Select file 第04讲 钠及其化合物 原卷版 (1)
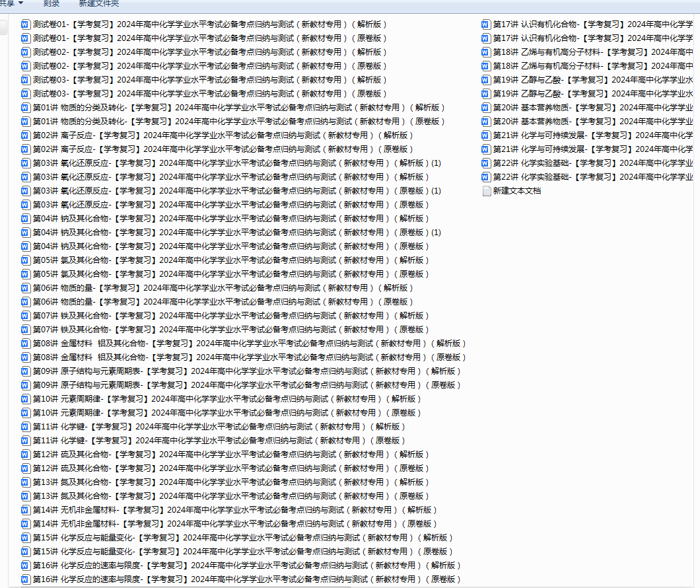The width and height of the screenshot is (700, 588). 238,233
